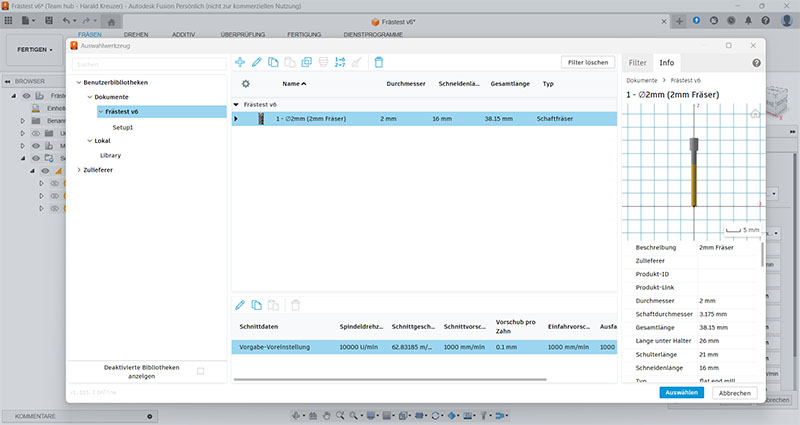Collapse the Frästest v6 group in tool list

click(236, 105)
